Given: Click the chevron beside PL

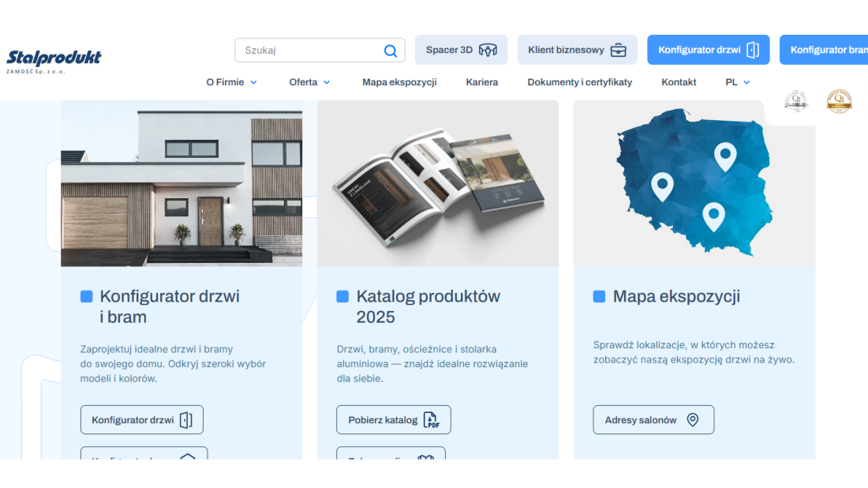Looking at the screenshot, I should pyautogui.click(x=746, y=83).
